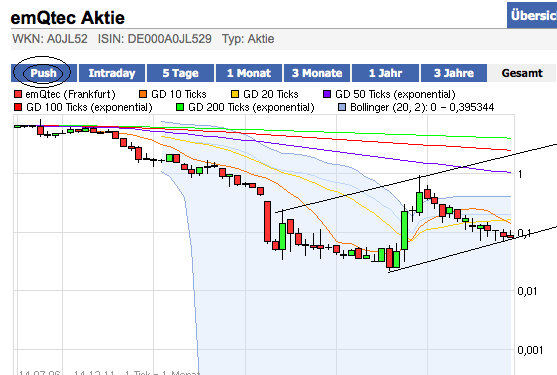
Task: Click the emQtec (Frankfurt) red legend swatch
Action: pos(18,94)
